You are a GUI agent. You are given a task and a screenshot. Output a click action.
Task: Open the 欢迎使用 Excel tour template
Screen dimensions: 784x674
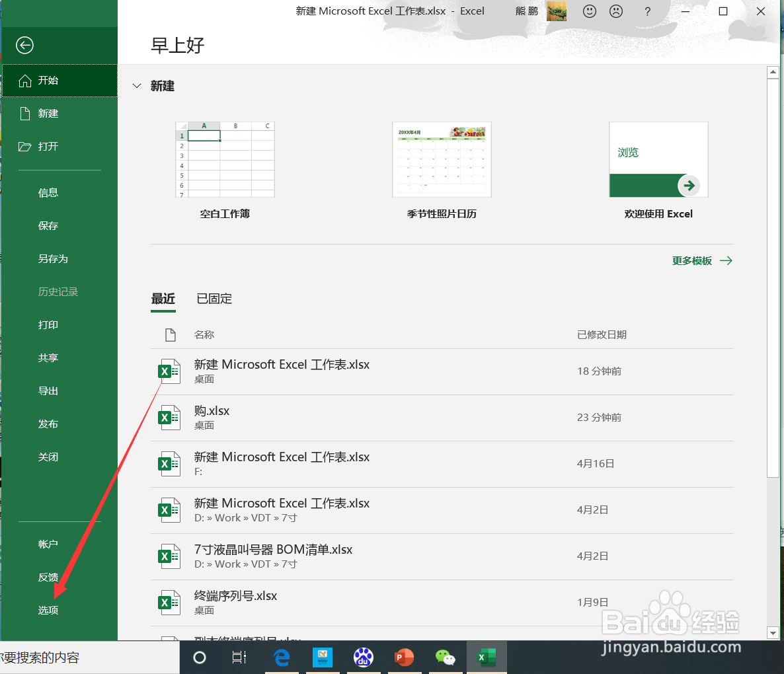click(x=658, y=170)
